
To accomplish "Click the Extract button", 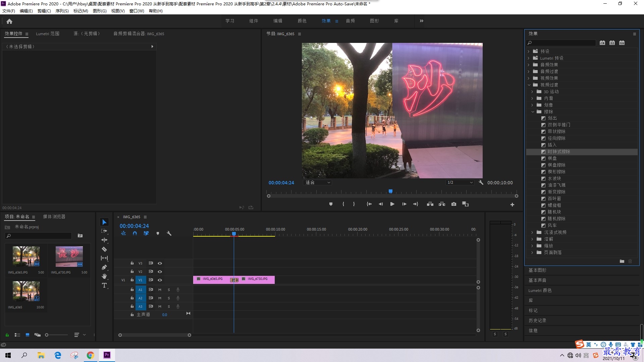I will tap(442, 204).
